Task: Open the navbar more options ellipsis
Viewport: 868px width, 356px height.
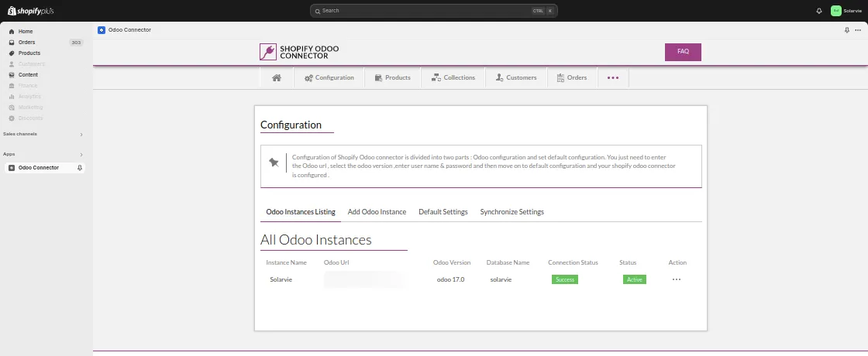Action: click(x=613, y=78)
